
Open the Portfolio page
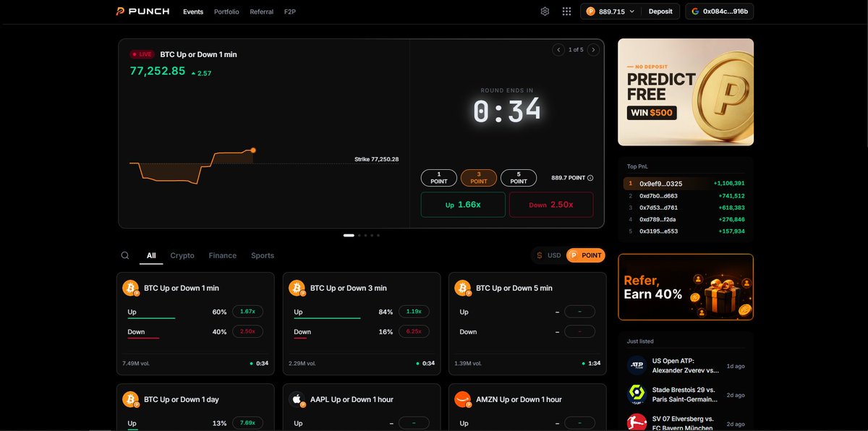click(226, 12)
